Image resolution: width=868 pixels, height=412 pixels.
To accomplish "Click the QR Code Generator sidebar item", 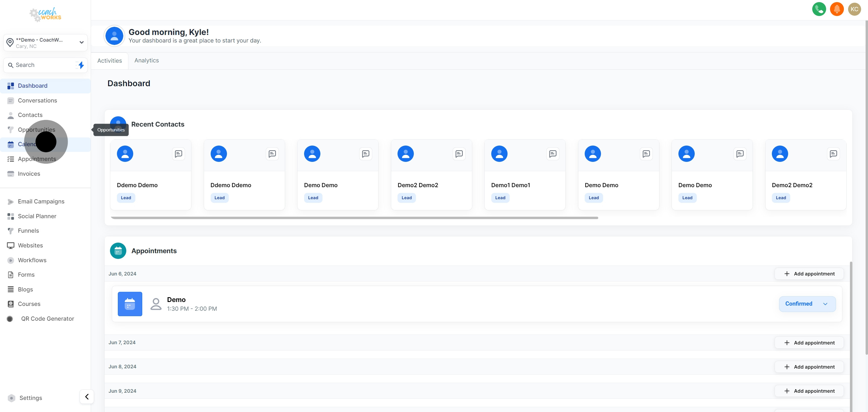I will tap(47, 319).
